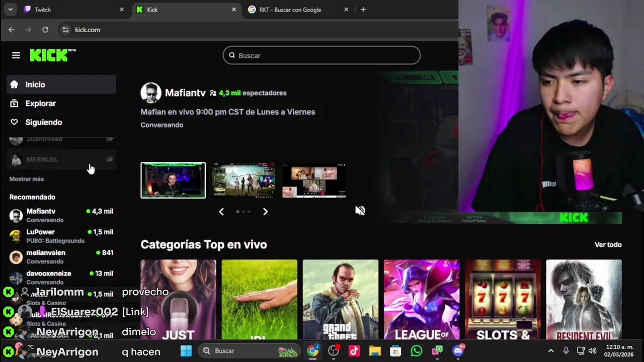Open Chrome from the taskbar

[313, 351]
